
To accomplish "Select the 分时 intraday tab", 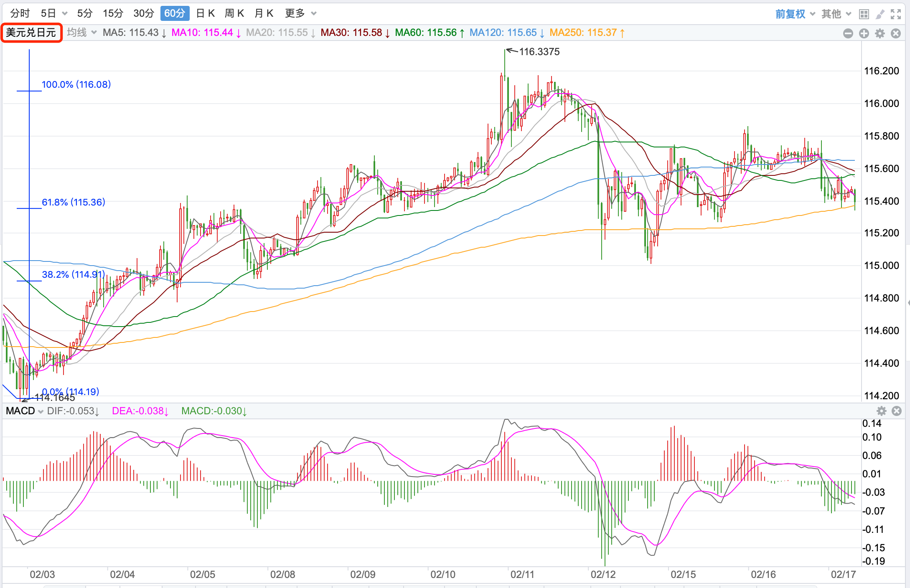I will pos(20,13).
